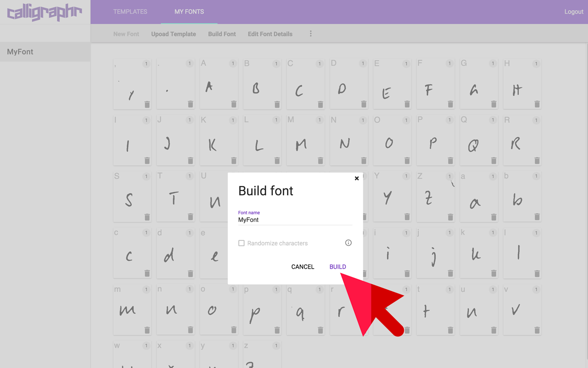
Task: Delete the letter R glyph
Action: pos(537,161)
